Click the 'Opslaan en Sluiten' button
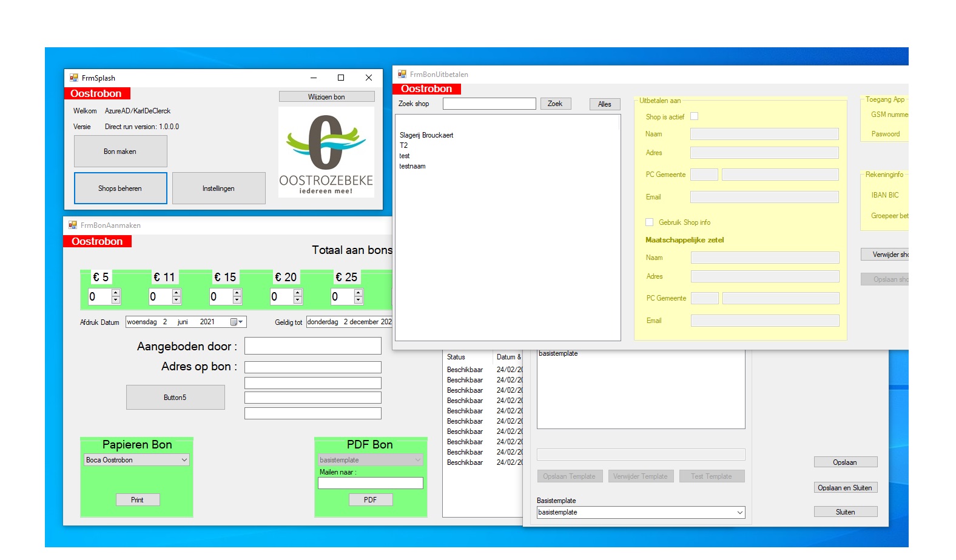The width and height of the screenshot is (956, 560). (845, 488)
